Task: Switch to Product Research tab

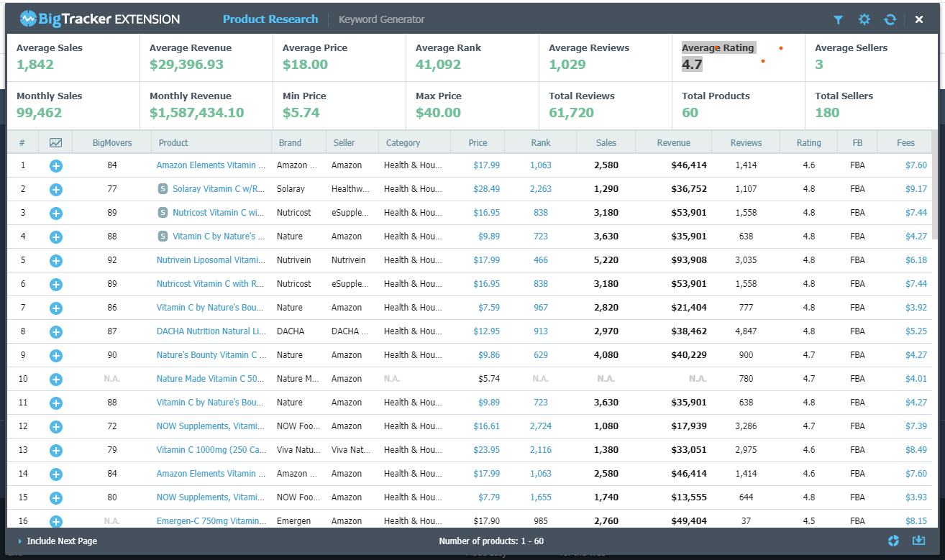Action: [270, 19]
